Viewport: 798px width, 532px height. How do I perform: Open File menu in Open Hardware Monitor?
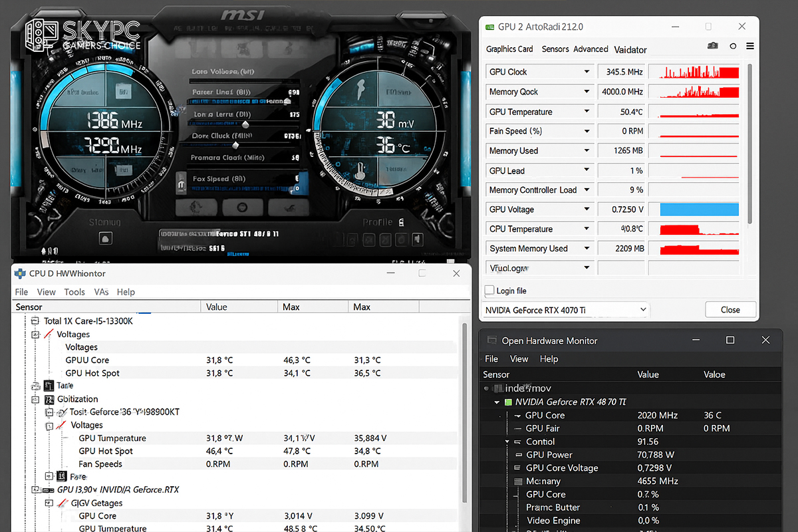pos(491,358)
